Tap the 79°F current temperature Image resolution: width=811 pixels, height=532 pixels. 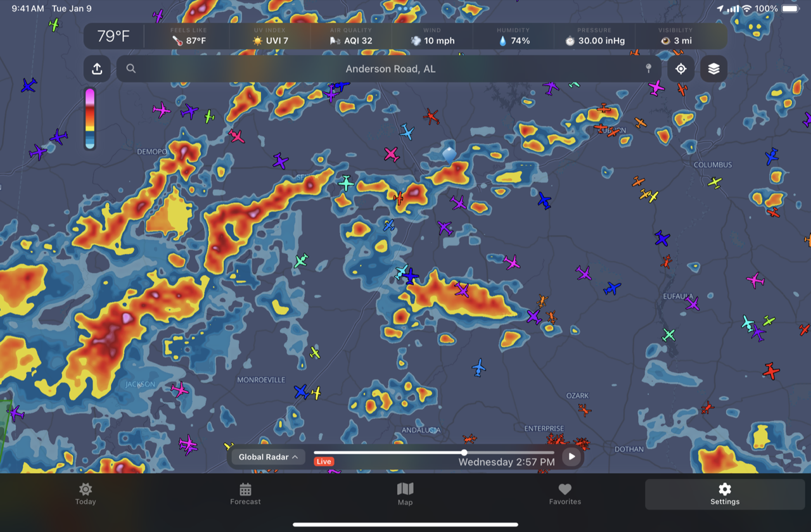(113, 36)
